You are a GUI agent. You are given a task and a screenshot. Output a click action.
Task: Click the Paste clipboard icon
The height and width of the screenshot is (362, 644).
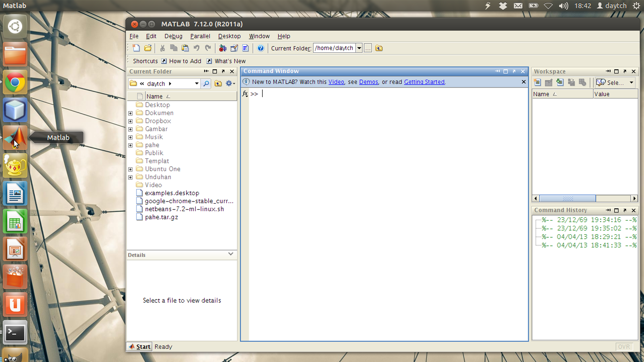185,48
